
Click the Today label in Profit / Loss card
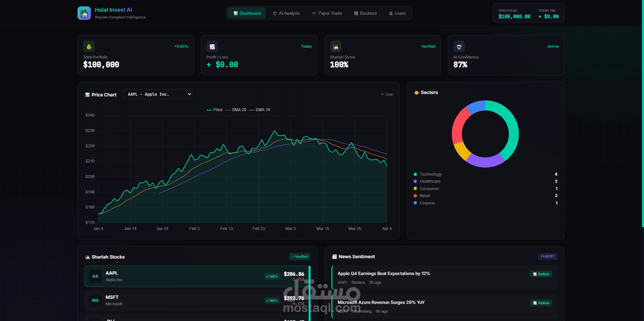click(306, 46)
